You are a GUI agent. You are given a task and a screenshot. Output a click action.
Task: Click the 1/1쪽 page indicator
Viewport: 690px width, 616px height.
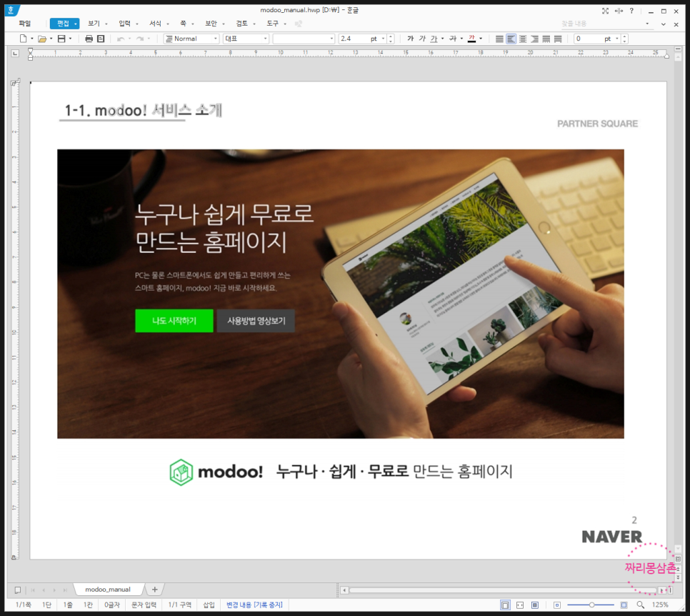[24, 605]
